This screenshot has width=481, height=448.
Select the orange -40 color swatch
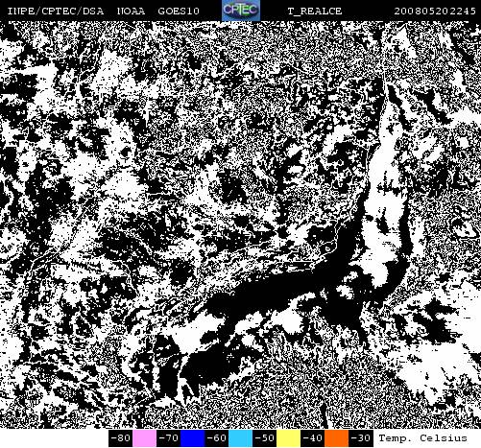(x=336, y=438)
